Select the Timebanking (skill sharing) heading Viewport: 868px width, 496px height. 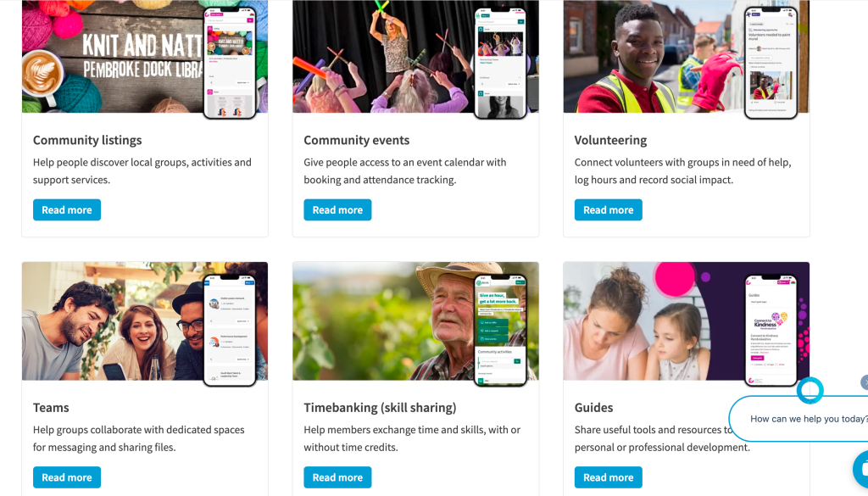coord(381,408)
